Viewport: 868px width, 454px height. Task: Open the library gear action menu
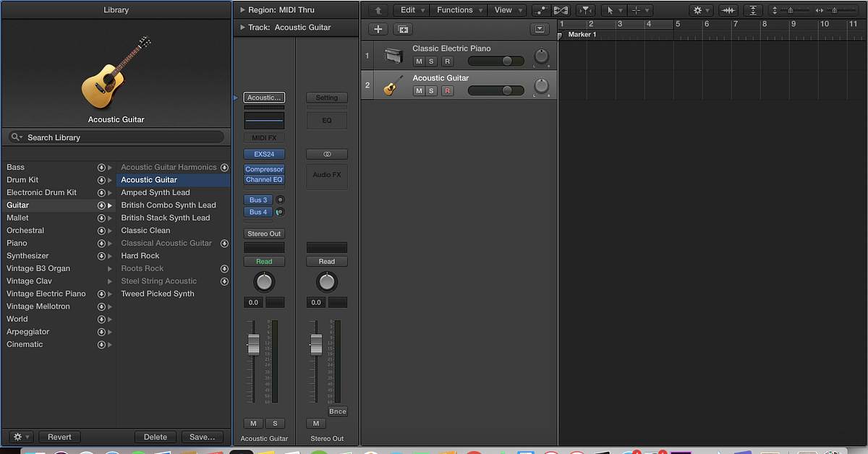tap(21, 437)
